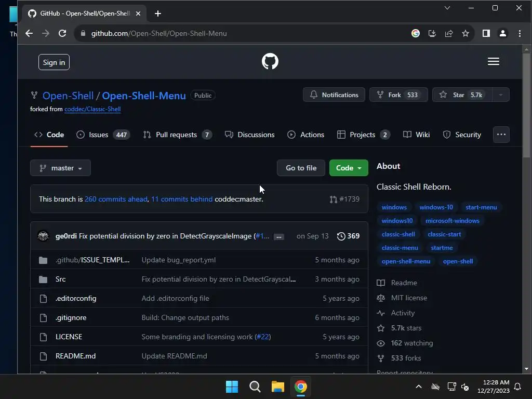The height and width of the screenshot is (399, 532).
Task: Go back with browser back arrow
Action: [x=29, y=33]
